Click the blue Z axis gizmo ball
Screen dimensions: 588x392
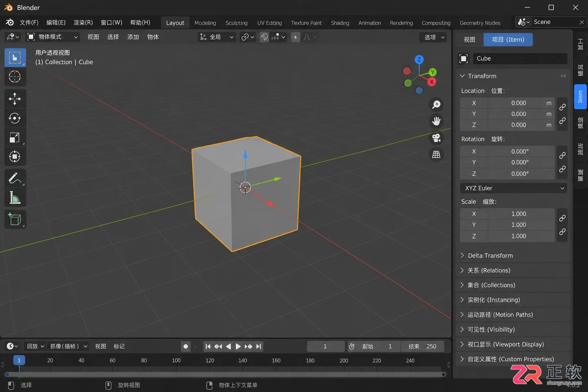coord(419,60)
